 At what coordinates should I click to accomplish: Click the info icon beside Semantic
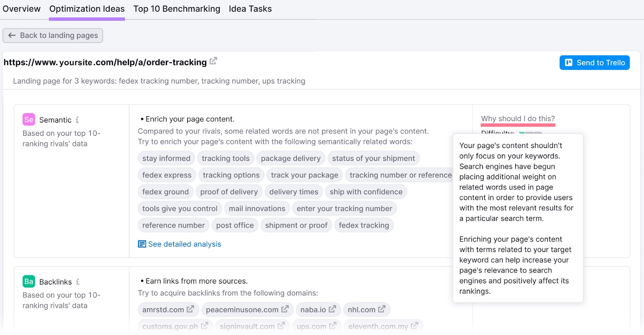(x=77, y=119)
